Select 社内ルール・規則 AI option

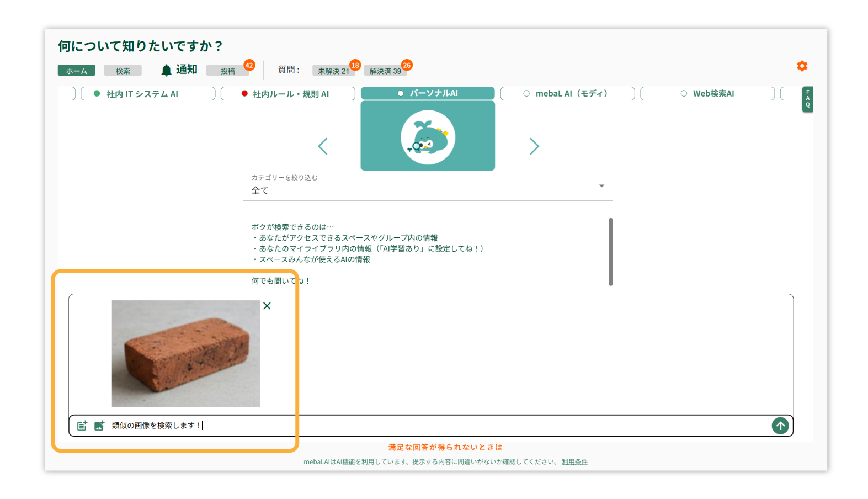pyautogui.click(x=287, y=94)
